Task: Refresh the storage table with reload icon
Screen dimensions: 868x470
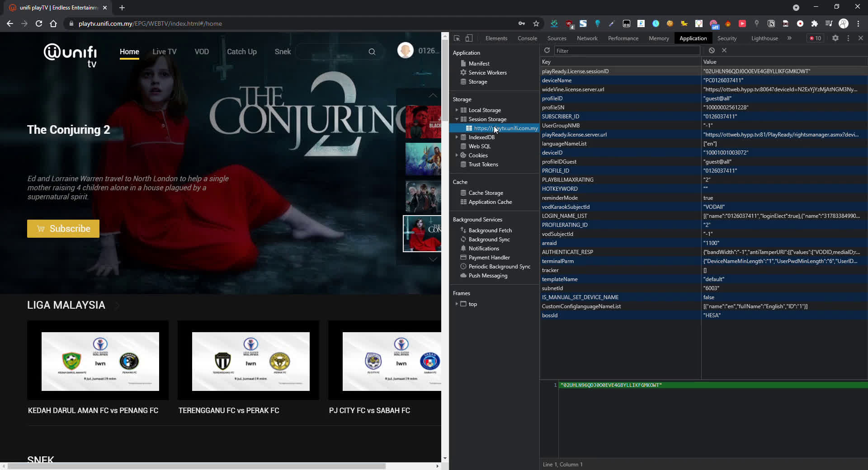Action: (x=547, y=51)
